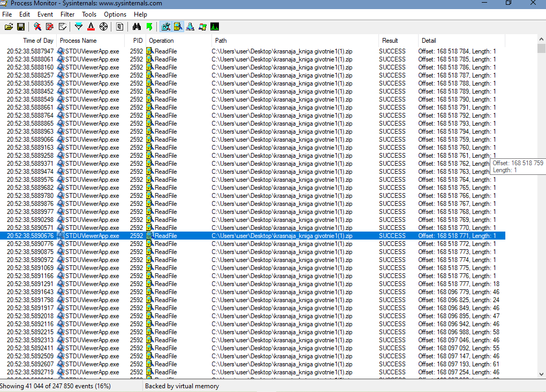The image size is (546, 392).
Task: Open the Highlight tool icon
Action: point(91,27)
